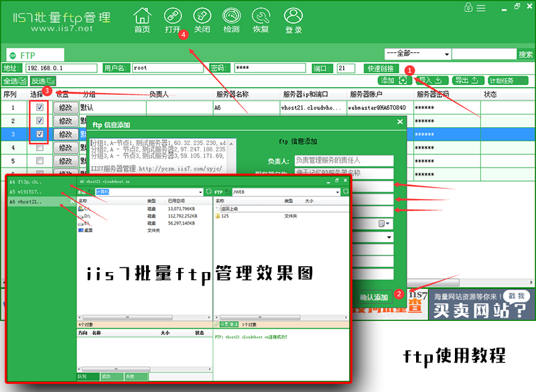
Task: Click the 关闭 toolbar icon
Action: click(202, 16)
